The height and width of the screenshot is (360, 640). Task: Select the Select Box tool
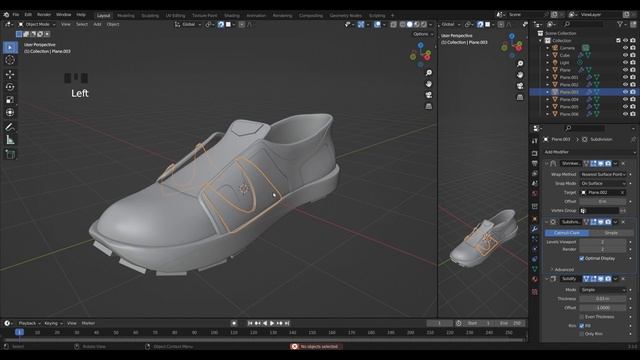click(x=10, y=47)
